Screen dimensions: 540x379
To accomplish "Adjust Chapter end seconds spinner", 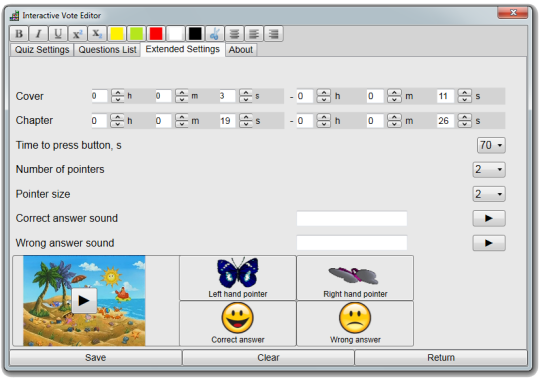I will point(465,121).
